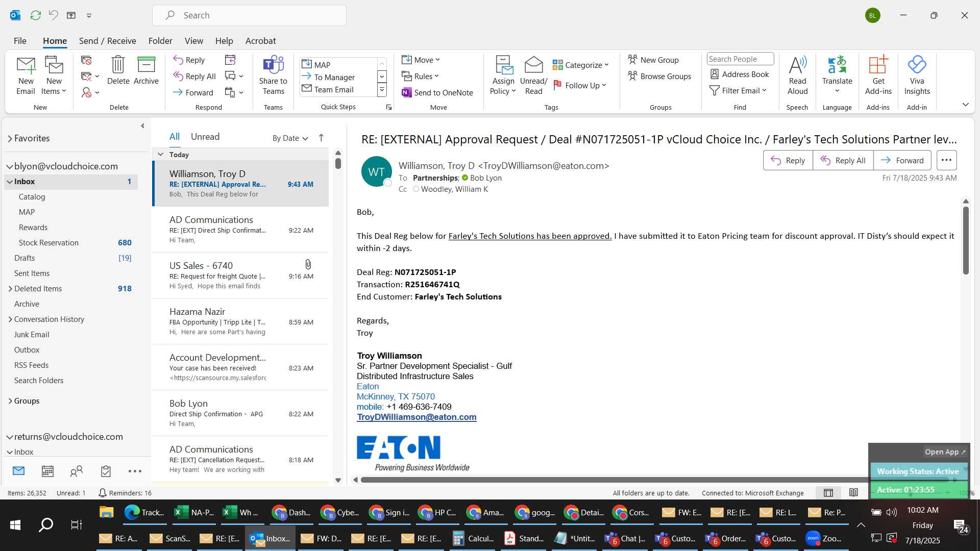Reply with Meeting icon
Viewport: 980px width, 551px height.
pyautogui.click(x=230, y=60)
